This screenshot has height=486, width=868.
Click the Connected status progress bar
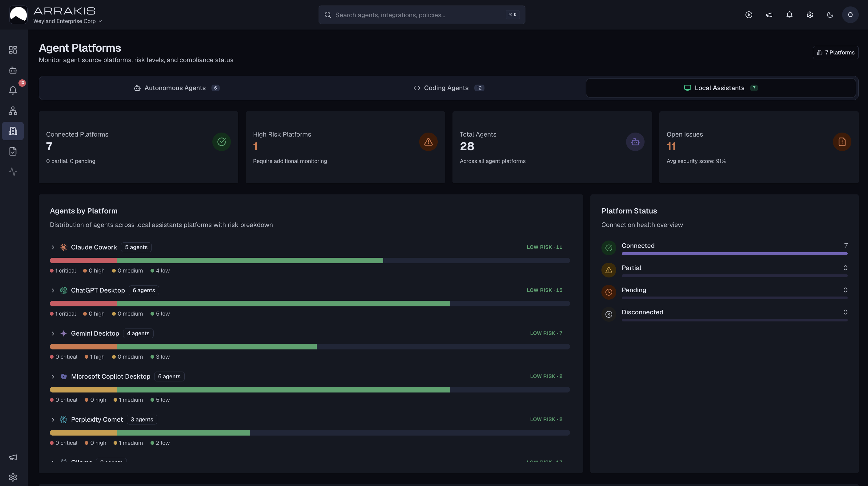pyautogui.click(x=734, y=253)
